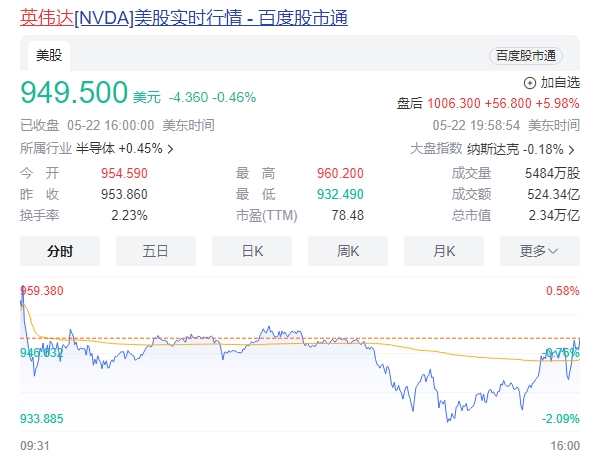
Task: Click the current price 949.500
Action: point(74,92)
